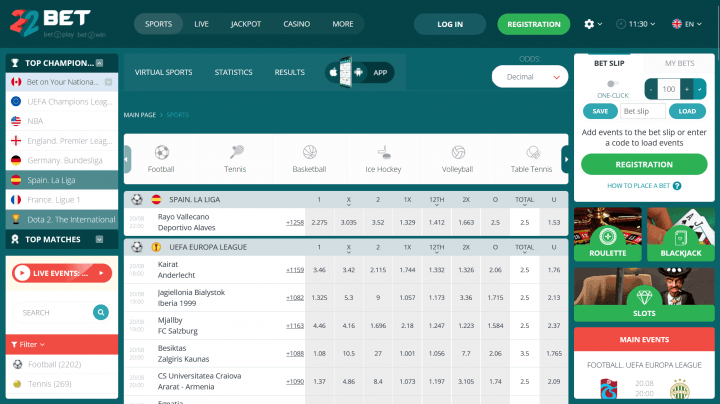Viewport: 720px width, 404px height.
Task: Collapse the Top Matches section
Action: click(99, 239)
